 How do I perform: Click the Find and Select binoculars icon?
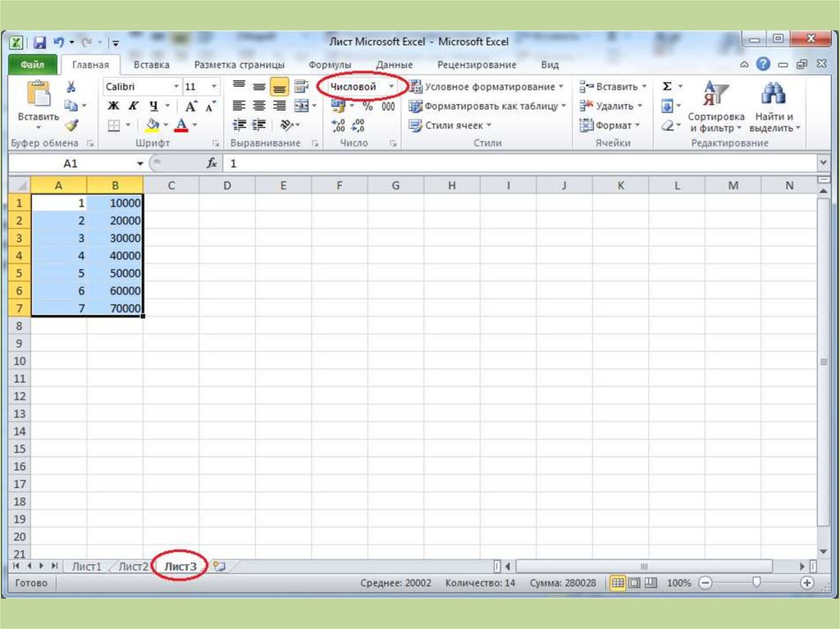[773, 93]
